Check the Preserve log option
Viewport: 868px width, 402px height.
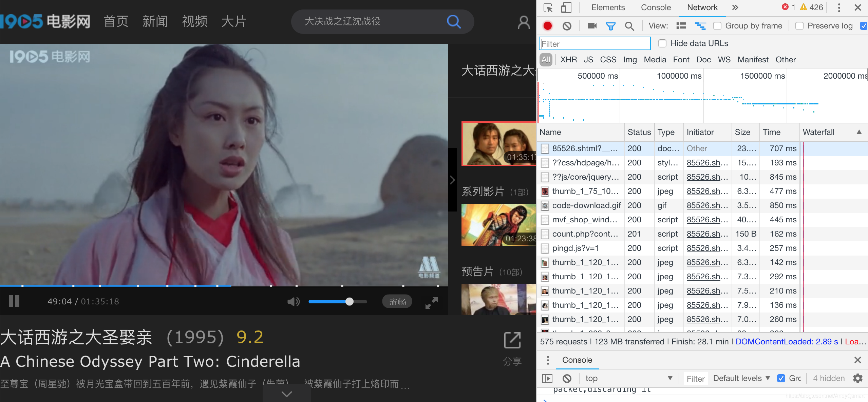point(799,26)
